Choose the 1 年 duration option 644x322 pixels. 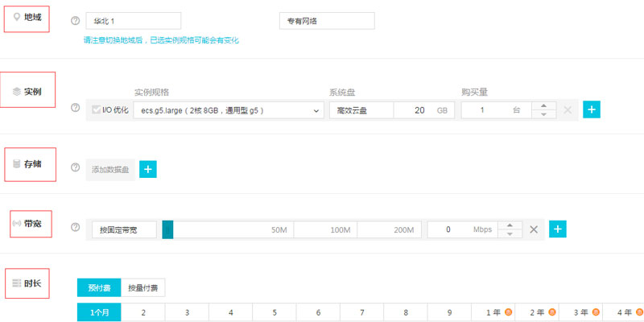point(493,312)
